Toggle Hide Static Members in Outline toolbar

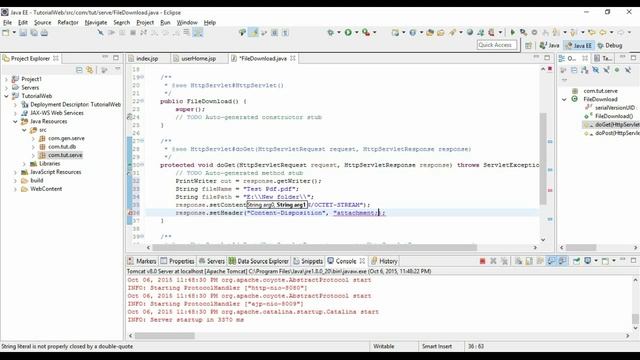[606, 70]
